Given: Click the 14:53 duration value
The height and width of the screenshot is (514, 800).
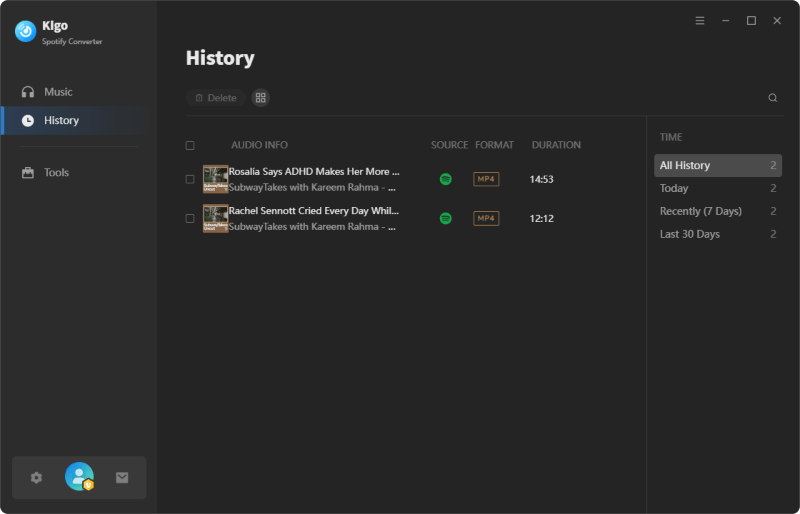Looking at the screenshot, I should (541, 179).
